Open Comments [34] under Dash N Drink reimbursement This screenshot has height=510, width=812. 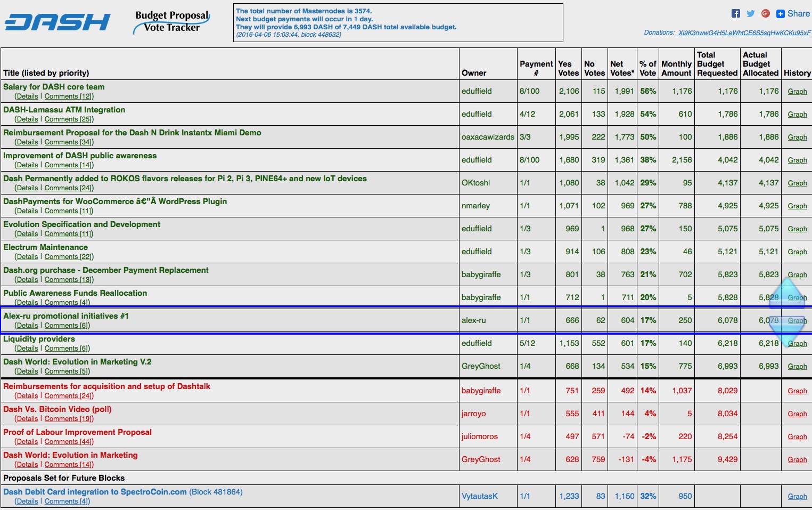pos(68,142)
